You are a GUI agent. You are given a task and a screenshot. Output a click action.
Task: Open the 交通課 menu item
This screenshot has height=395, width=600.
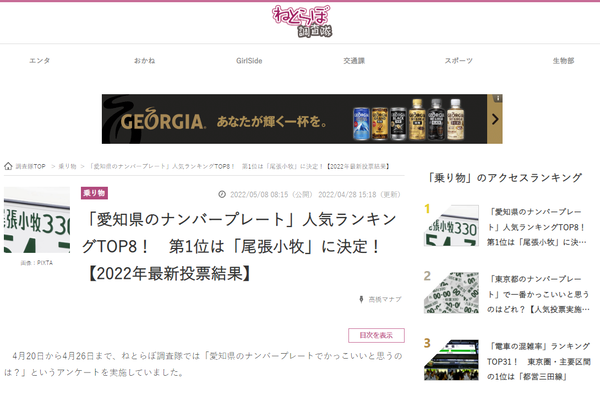(x=354, y=60)
